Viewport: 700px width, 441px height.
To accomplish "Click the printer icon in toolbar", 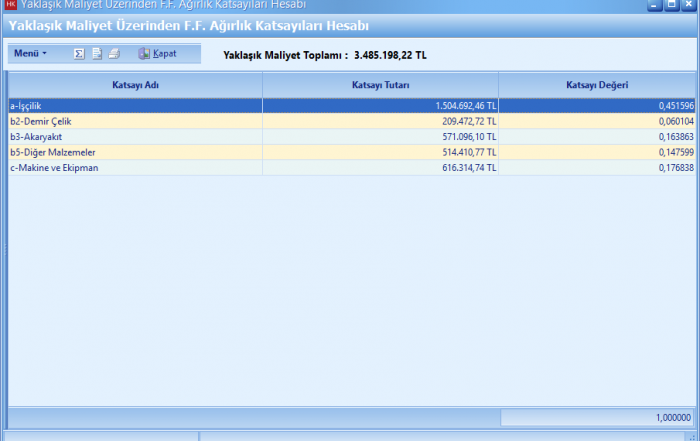I will click(114, 53).
